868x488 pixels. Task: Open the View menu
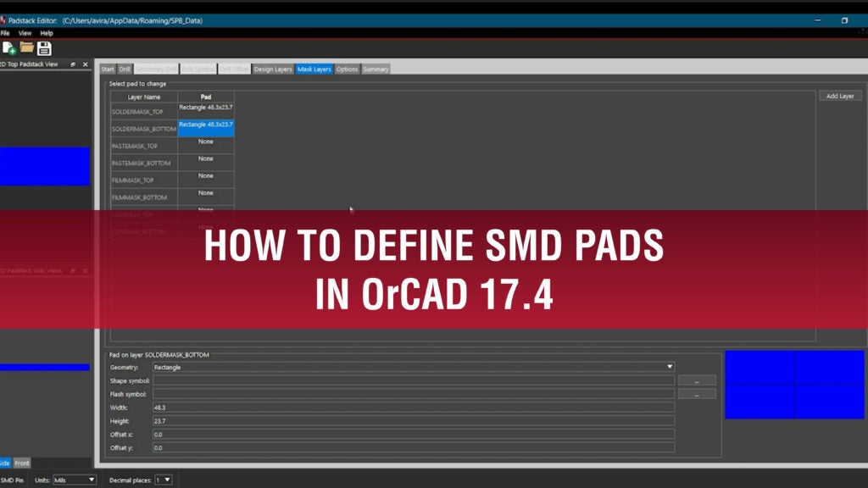click(25, 32)
